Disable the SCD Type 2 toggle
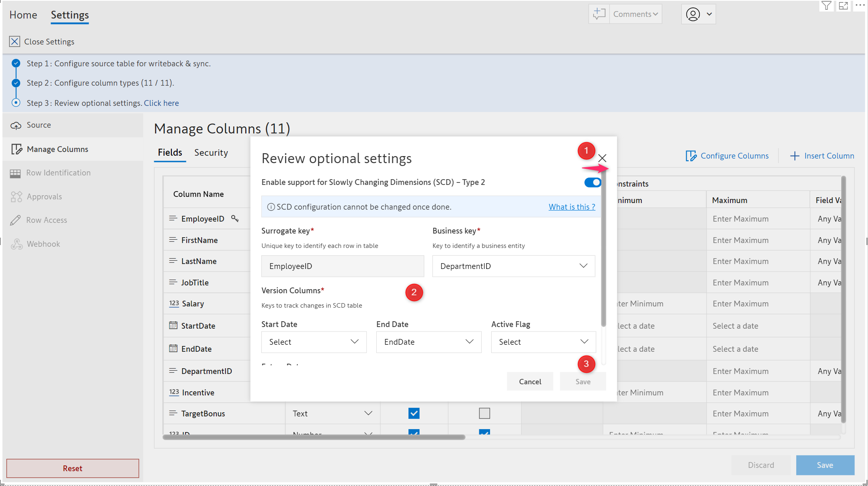Screen dimensions: 868x486 coord(592,182)
